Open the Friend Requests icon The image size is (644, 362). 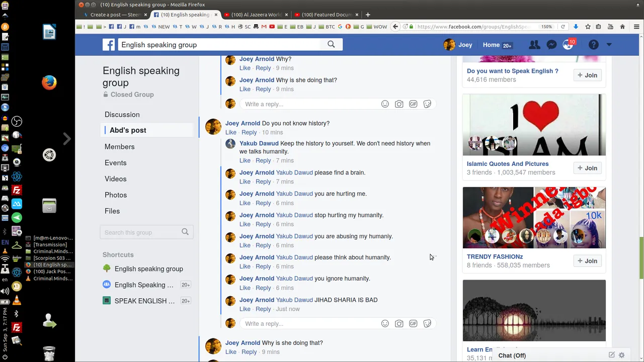pyautogui.click(x=534, y=45)
